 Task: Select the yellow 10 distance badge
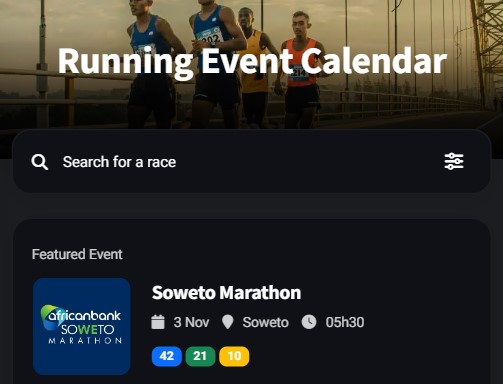pyautogui.click(x=234, y=356)
